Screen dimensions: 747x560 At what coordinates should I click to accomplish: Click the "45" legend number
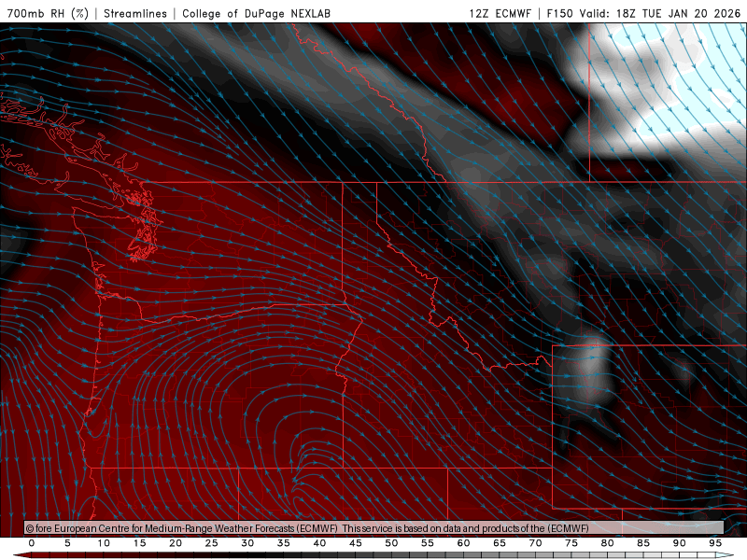click(356, 543)
